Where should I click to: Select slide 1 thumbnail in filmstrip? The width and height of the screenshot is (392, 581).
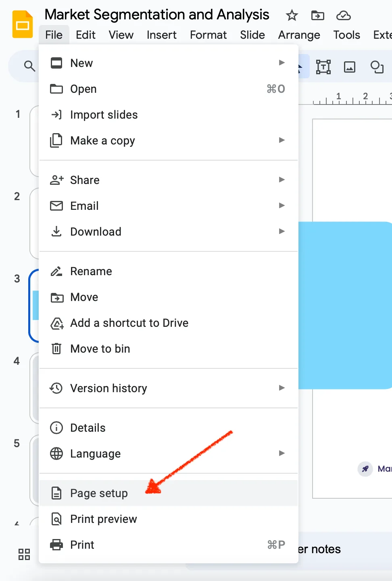coord(34,141)
